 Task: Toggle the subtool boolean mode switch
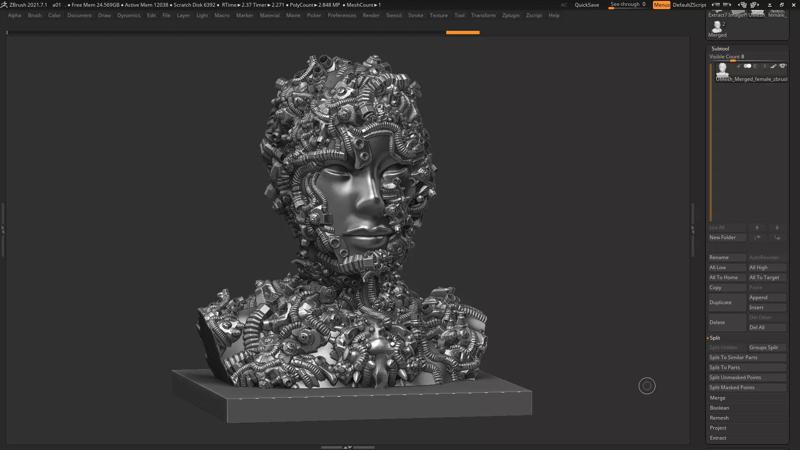click(747, 67)
